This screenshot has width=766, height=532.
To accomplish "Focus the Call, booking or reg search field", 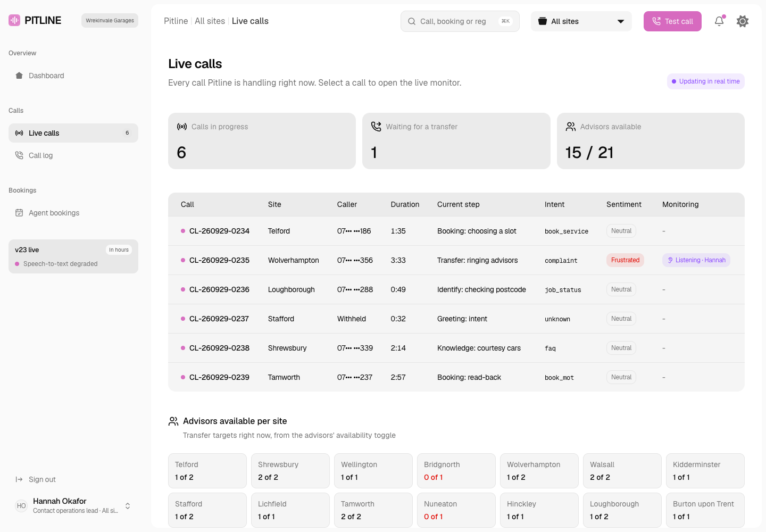I will [460, 21].
